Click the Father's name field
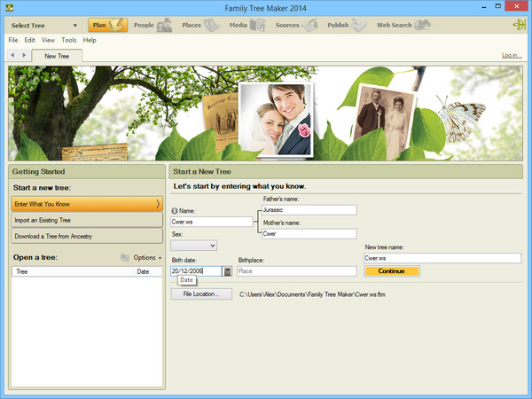 click(309, 210)
